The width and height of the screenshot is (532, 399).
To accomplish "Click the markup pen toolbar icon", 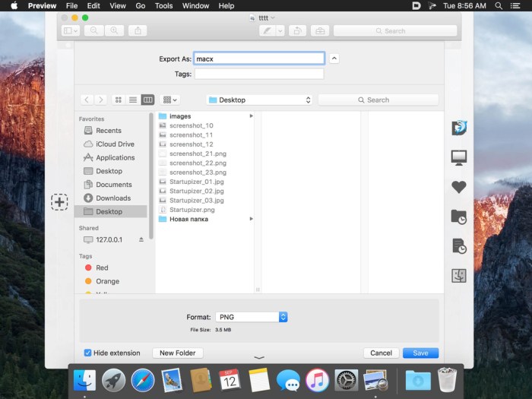I will coord(267,30).
